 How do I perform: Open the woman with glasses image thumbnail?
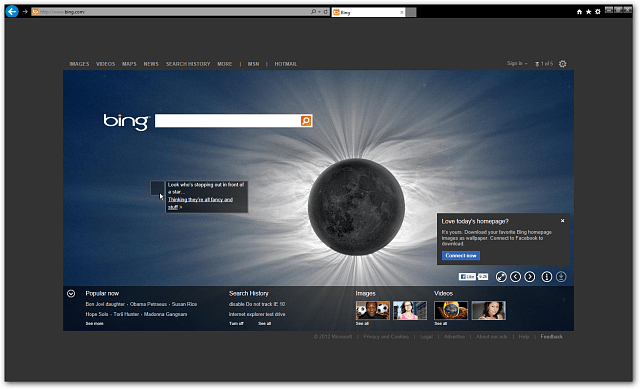click(x=410, y=310)
